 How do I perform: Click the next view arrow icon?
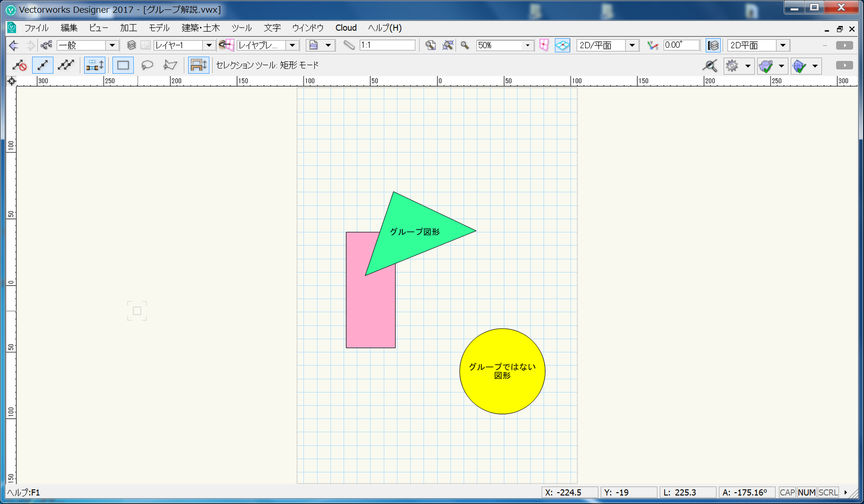30,45
